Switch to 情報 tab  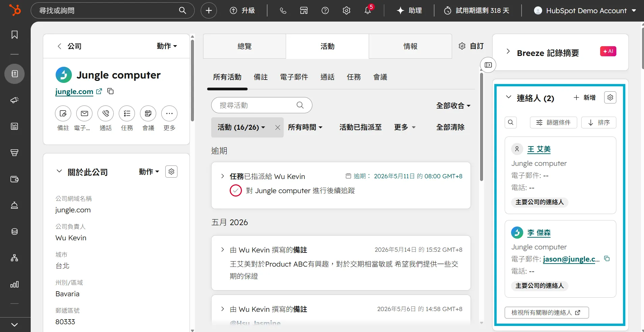410,46
